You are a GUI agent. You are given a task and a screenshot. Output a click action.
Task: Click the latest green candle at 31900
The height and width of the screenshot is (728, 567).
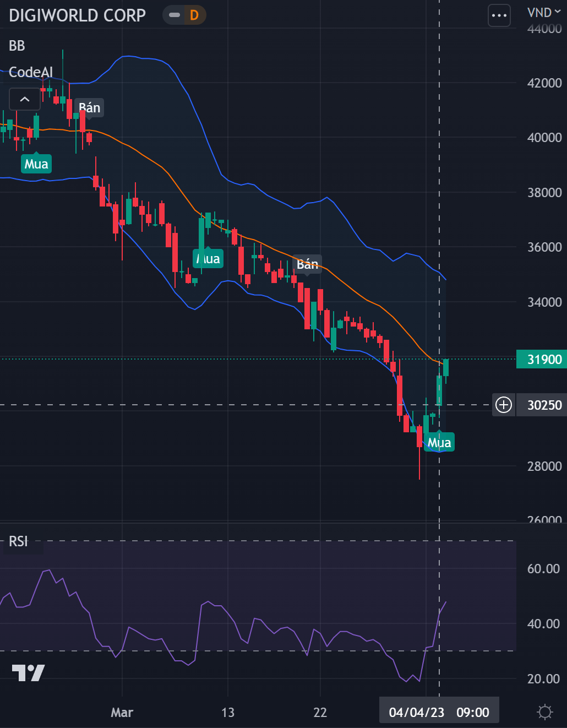446,368
